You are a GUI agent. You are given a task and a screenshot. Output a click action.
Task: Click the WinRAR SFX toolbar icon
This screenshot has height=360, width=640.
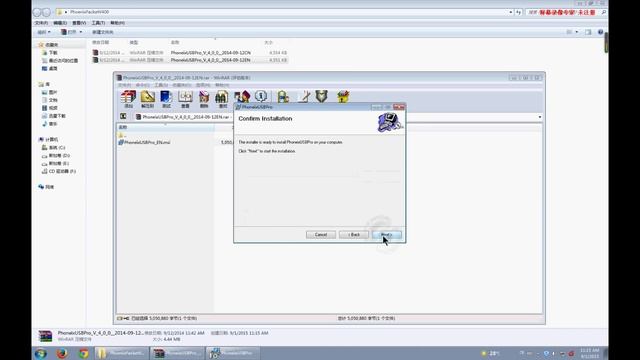click(343, 97)
